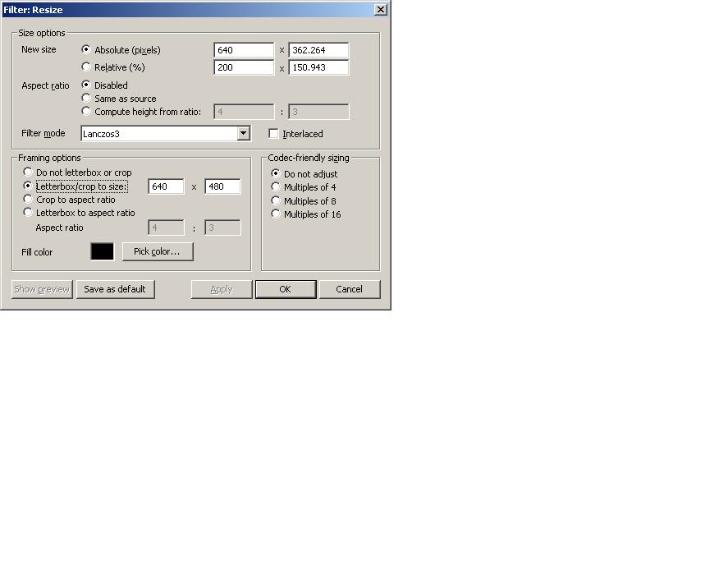Click the letterbox height field 480
728x561 pixels.
[223, 186]
